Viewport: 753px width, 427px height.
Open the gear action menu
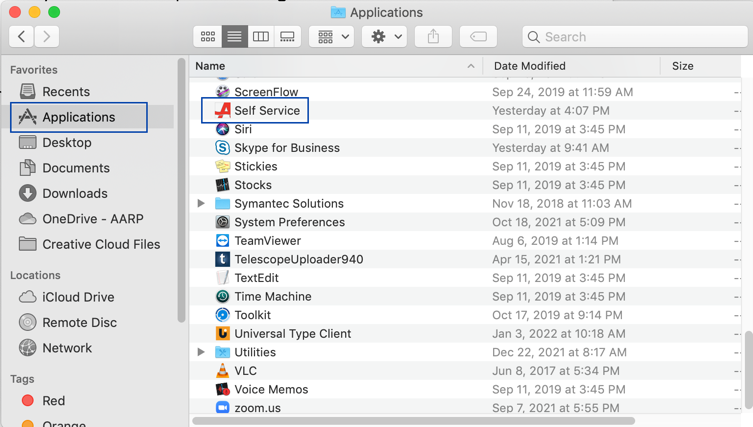(385, 37)
